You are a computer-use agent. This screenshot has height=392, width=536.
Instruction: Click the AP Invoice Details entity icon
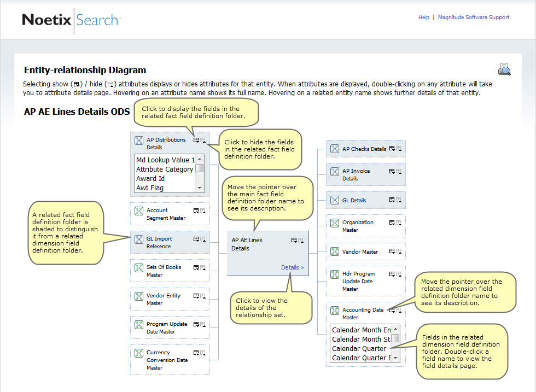335,172
